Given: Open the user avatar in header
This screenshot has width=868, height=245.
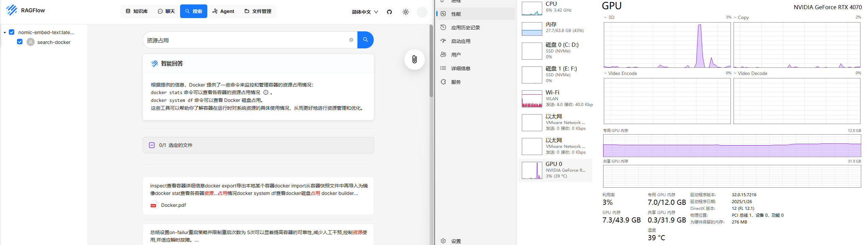Looking at the screenshot, I should click(x=422, y=12).
